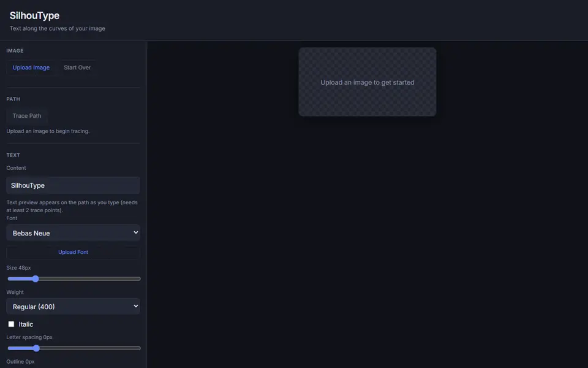Viewport: 588px width, 368px height.
Task: Click the Weight label
Action: (15, 292)
